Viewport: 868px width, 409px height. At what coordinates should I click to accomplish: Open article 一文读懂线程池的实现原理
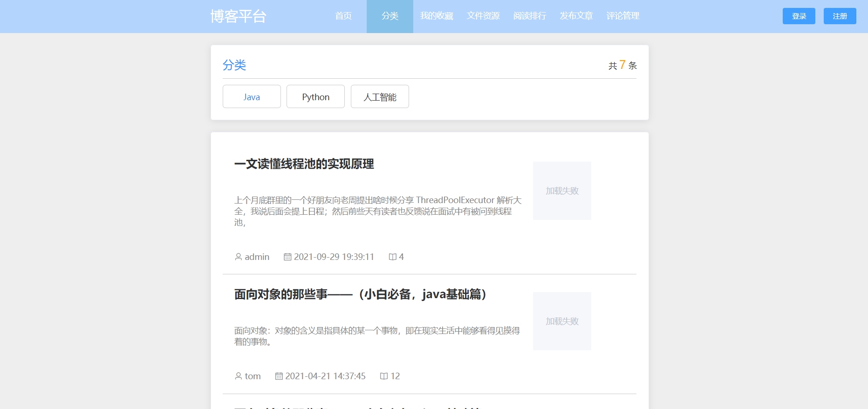(x=304, y=164)
